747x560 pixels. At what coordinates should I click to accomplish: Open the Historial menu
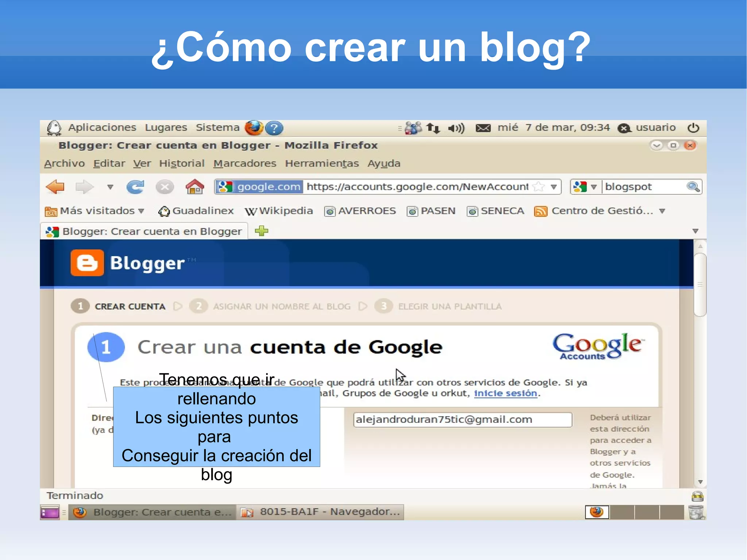click(x=182, y=163)
